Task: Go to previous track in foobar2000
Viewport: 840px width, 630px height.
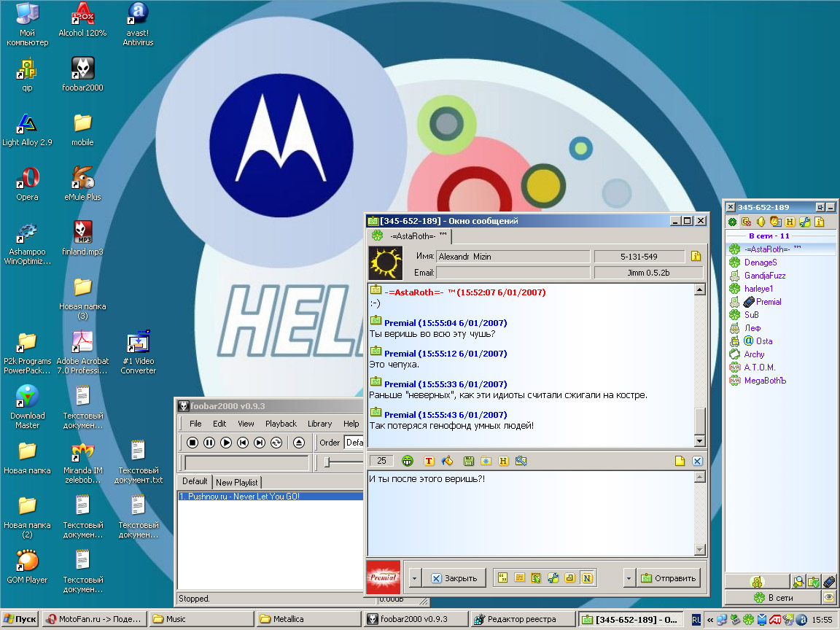Action: (243, 443)
